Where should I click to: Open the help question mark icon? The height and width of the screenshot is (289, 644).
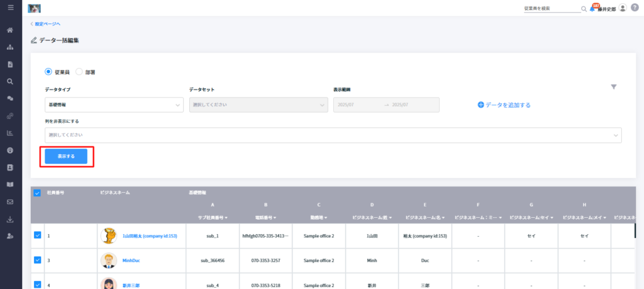635,8
